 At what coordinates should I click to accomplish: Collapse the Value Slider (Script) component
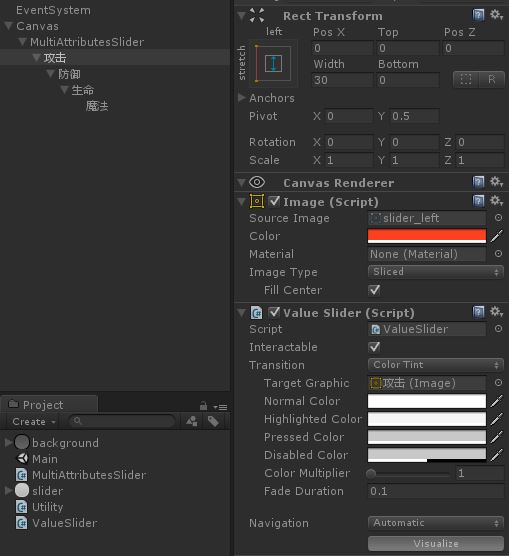coord(242,312)
